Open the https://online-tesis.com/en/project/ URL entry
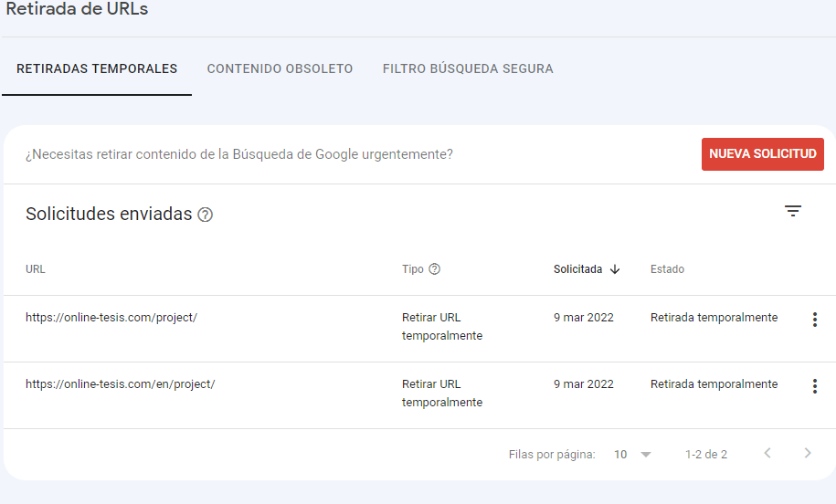Screen dimensions: 836x504 click(x=120, y=384)
